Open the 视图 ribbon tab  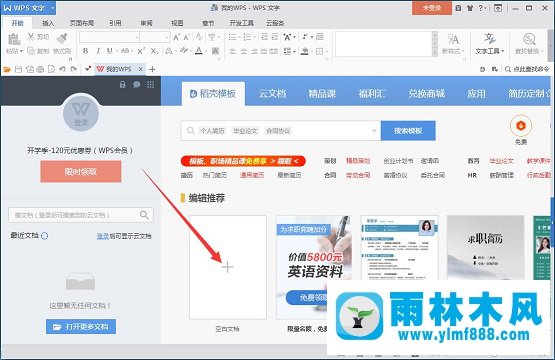pos(177,23)
